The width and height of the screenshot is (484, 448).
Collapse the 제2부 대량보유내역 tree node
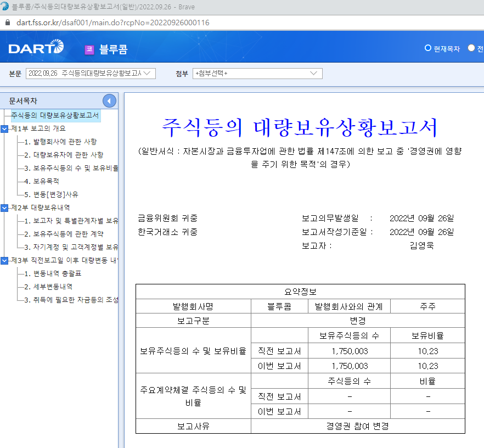pyautogui.click(x=4, y=208)
